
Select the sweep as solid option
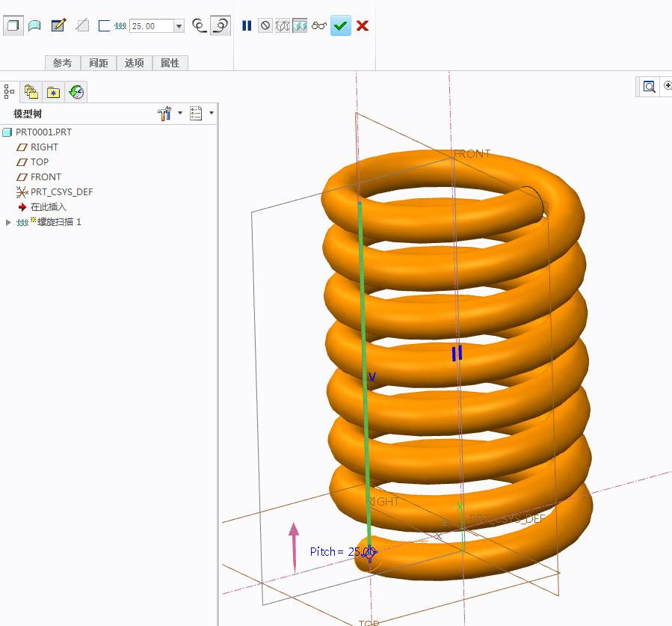pos(13,25)
